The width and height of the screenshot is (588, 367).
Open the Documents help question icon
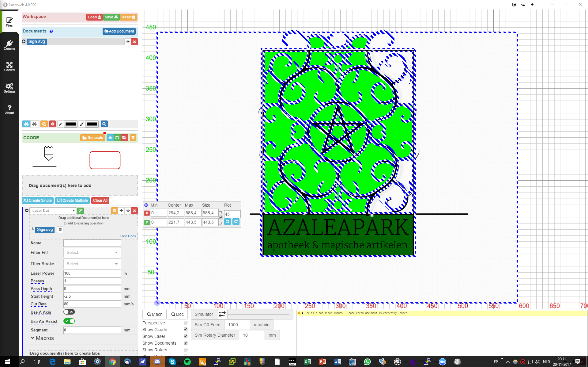tap(51, 31)
